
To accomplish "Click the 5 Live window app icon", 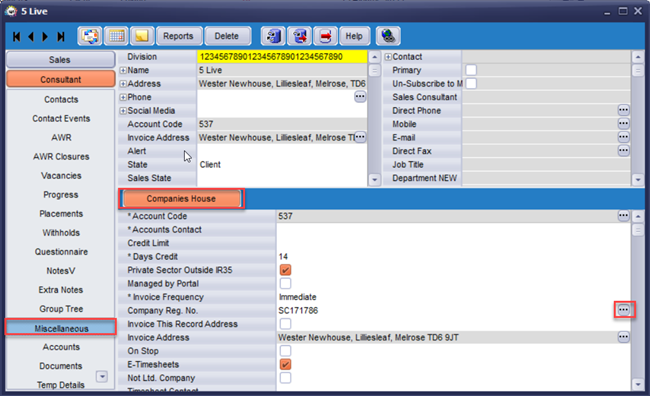I will coord(11,11).
